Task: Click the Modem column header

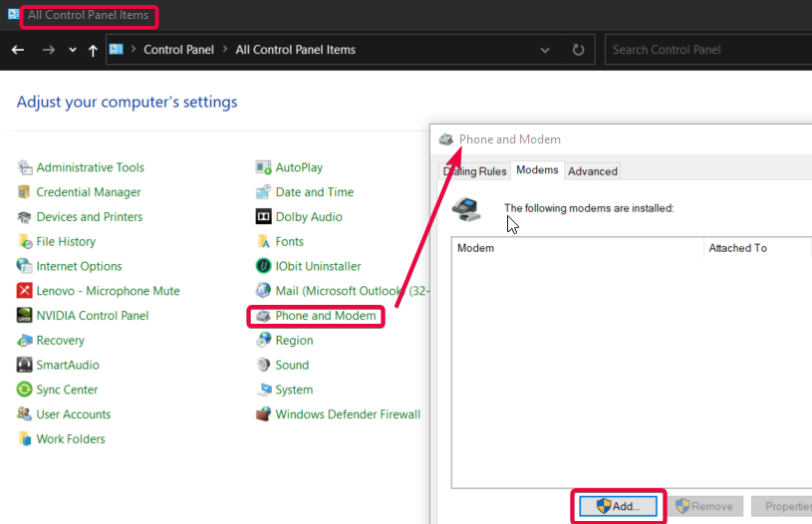Action: [x=578, y=248]
